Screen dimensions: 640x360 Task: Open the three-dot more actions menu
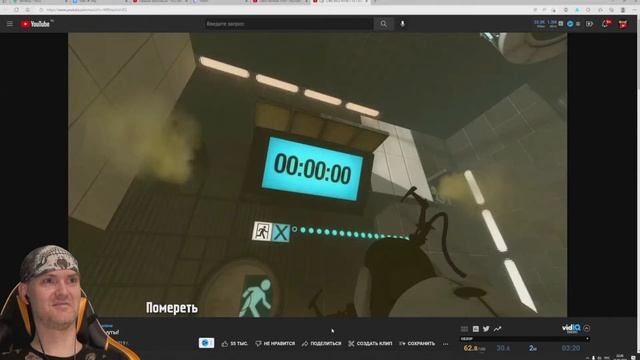[446, 344]
